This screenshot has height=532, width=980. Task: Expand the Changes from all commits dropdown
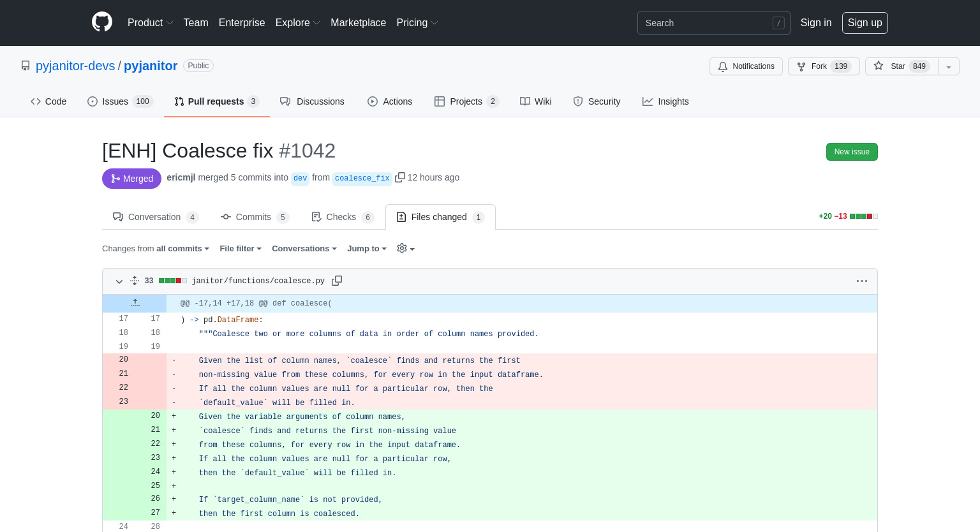(x=156, y=249)
